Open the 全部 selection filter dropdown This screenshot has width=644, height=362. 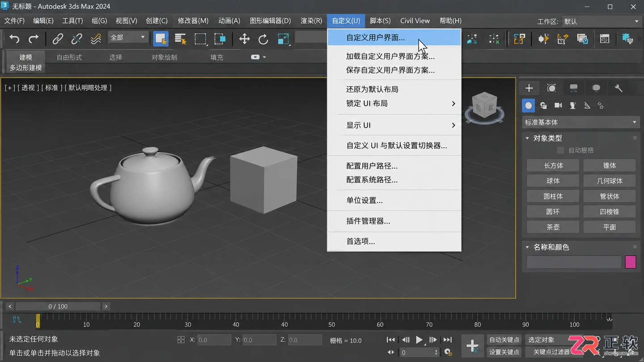[128, 38]
